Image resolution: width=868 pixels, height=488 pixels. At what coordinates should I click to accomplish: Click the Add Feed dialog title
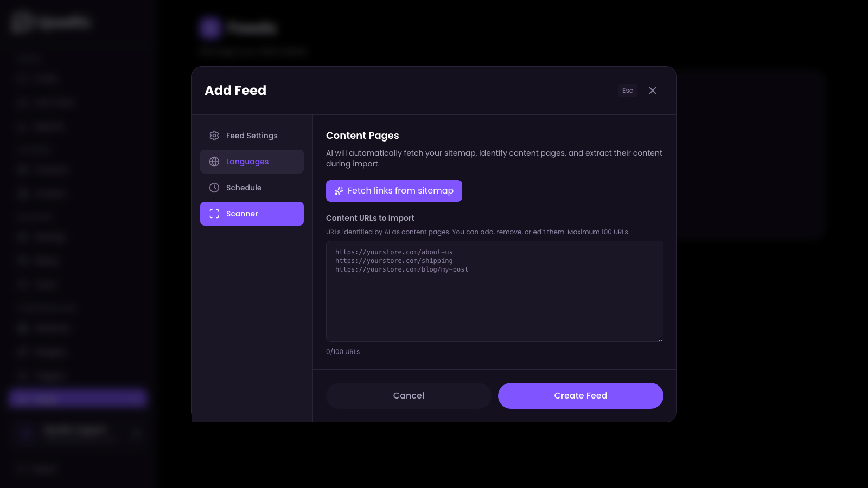235,91
